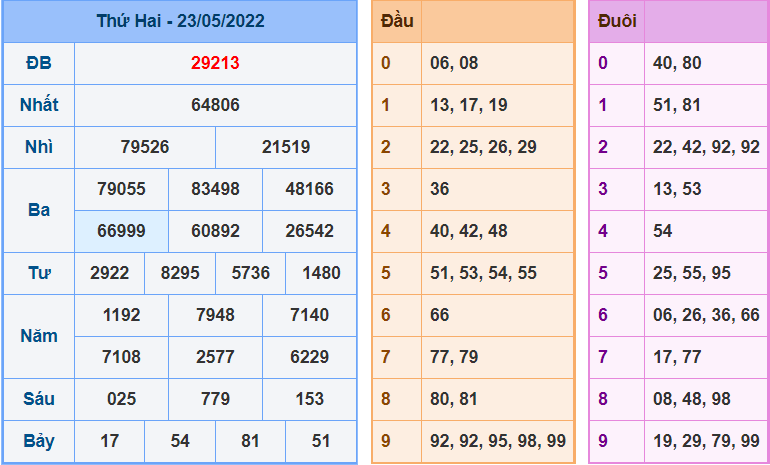770x465 pixels.
Task: Select Đuôi row values 17, 77
Action: click(x=677, y=356)
